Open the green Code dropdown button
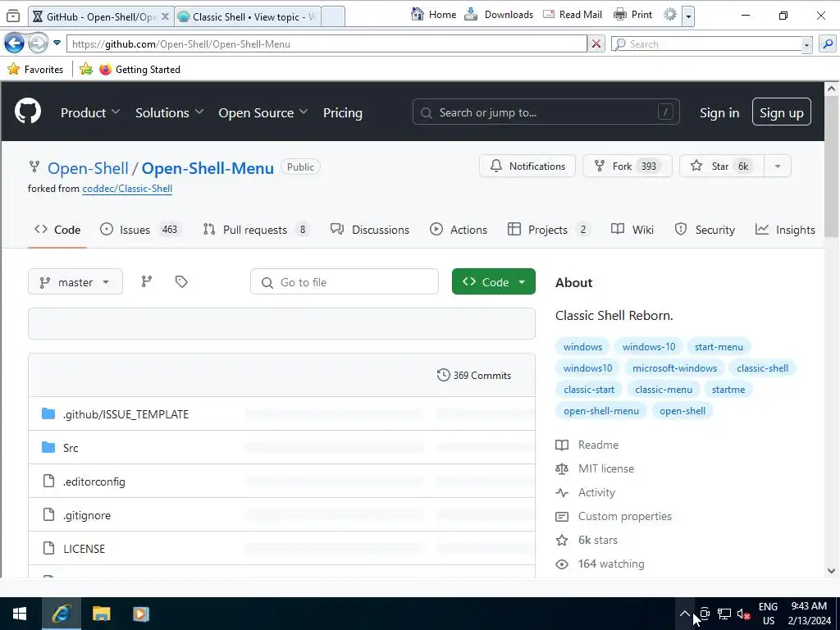 [x=493, y=282]
